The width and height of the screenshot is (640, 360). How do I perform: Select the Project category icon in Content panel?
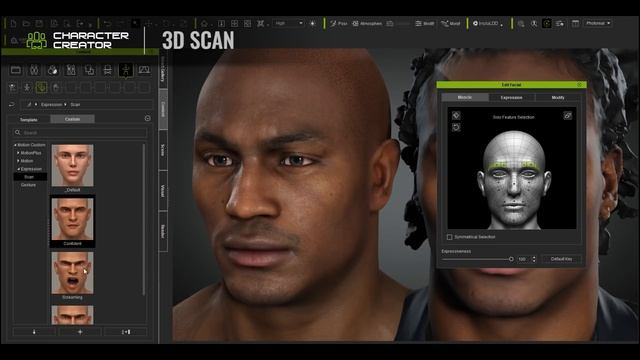16,70
